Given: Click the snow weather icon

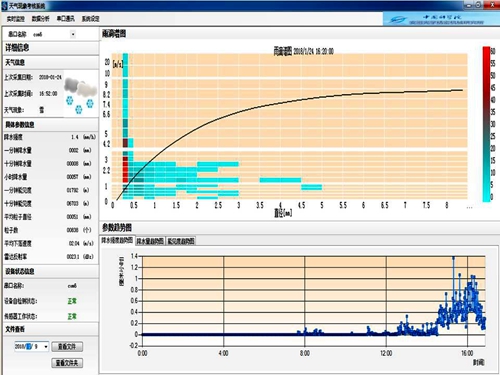Looking at the screenshot, I should (81, 95).
